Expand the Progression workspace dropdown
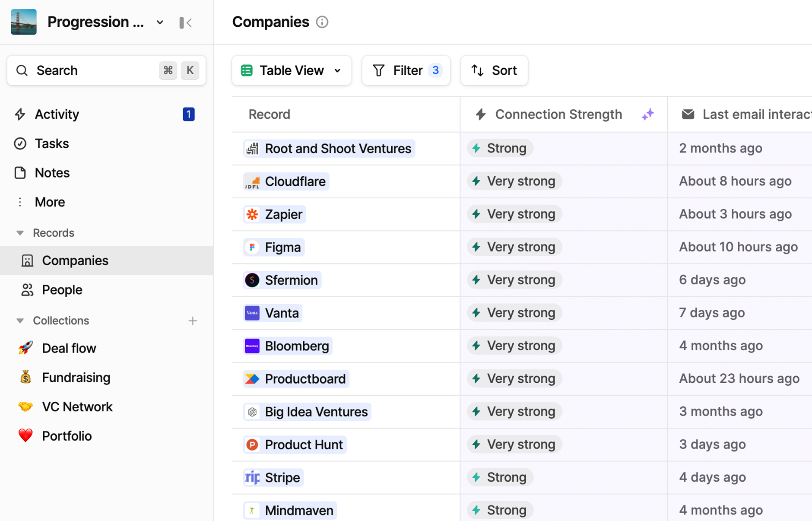This screenshot has width=812, height=521. [160, 22]
